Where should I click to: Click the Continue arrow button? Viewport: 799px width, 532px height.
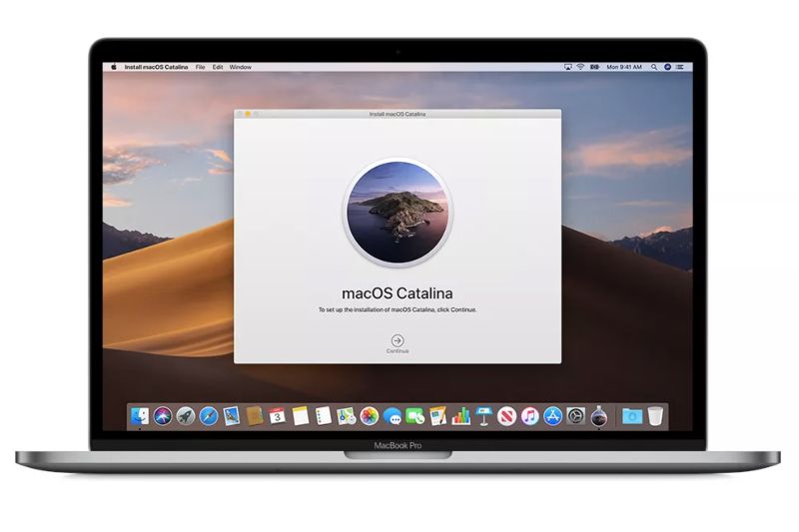[398, 340]
